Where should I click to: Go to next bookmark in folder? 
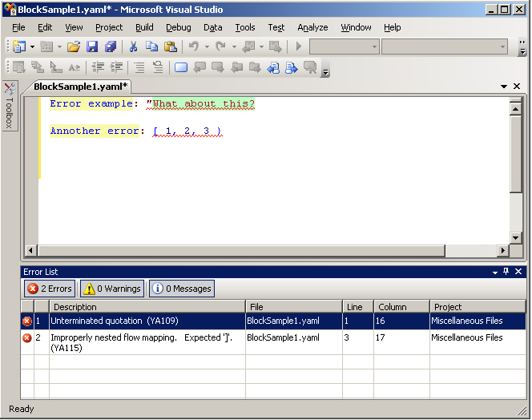[x=255, y=67]
